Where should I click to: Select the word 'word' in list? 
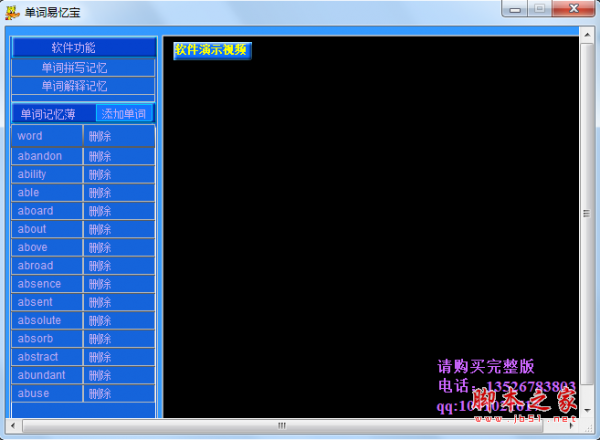pos(47,136)
